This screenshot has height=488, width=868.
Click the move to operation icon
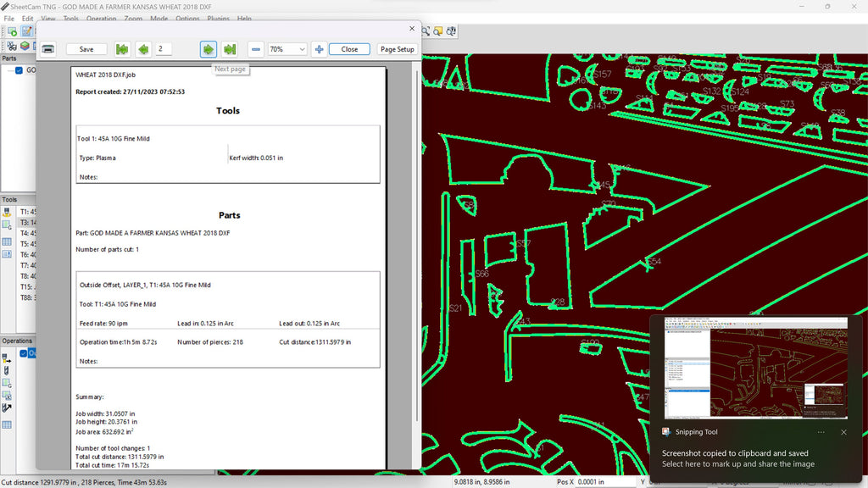(7, 408)
